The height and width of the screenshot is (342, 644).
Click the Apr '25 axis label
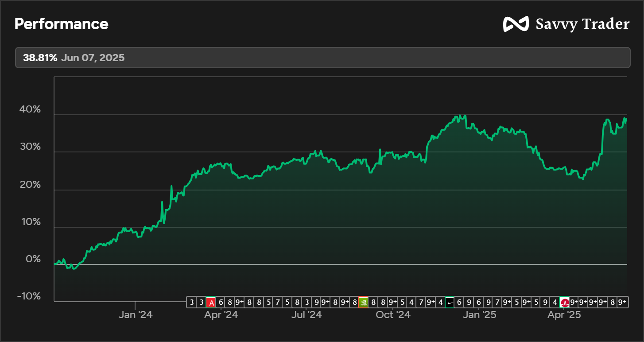coord(564,315)
